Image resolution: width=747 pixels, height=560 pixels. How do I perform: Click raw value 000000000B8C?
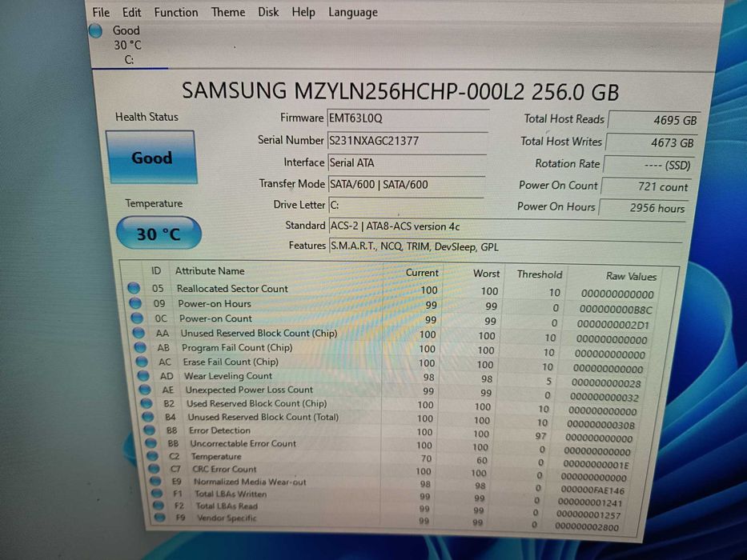coord(616,309)
